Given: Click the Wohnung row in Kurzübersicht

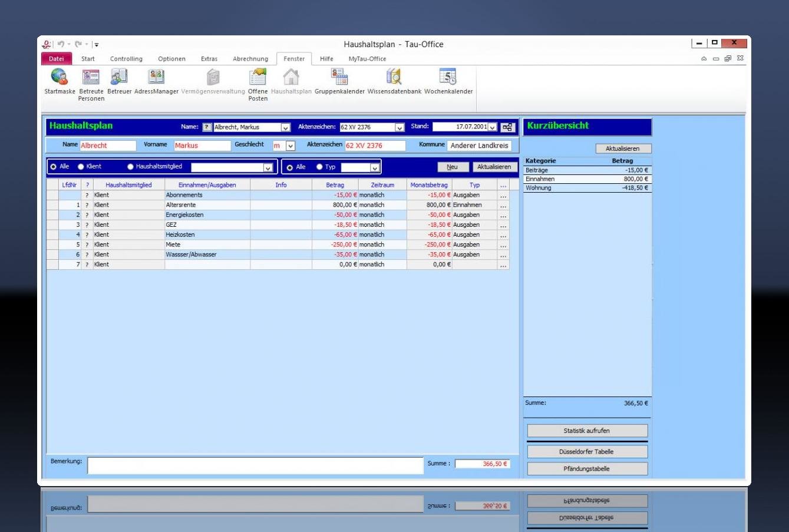Looking at the screenshot, I should pos(587,188).
